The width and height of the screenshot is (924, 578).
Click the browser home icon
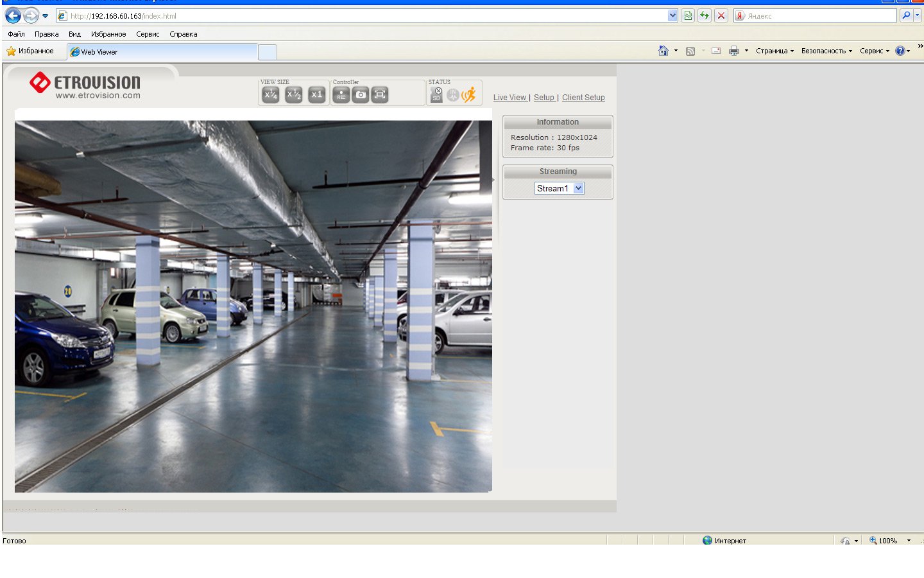(x=663, y=51)
